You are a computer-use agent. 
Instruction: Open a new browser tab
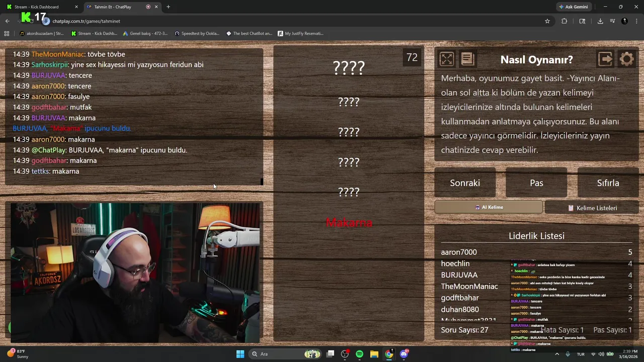(168, 7)
